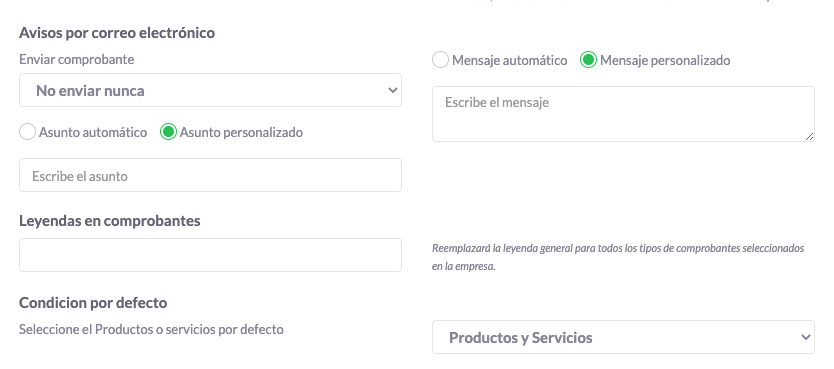Select the Asunto automático radio circle
The height and width of the screenshot is (369, 834).
tap(28, 132)
